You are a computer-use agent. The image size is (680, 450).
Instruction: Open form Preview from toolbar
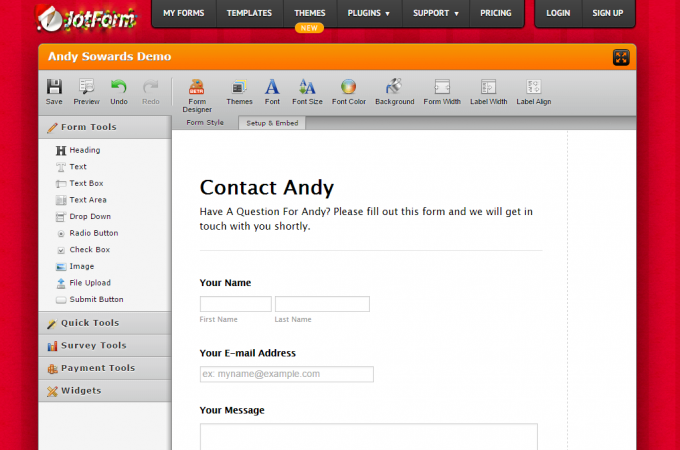[86, 91]
